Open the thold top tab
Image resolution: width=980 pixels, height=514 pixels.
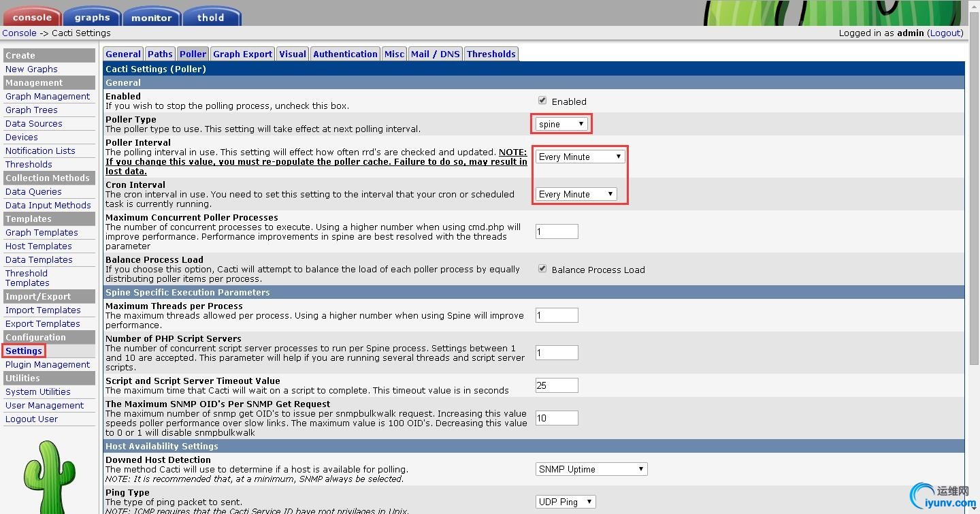[211, 17]
